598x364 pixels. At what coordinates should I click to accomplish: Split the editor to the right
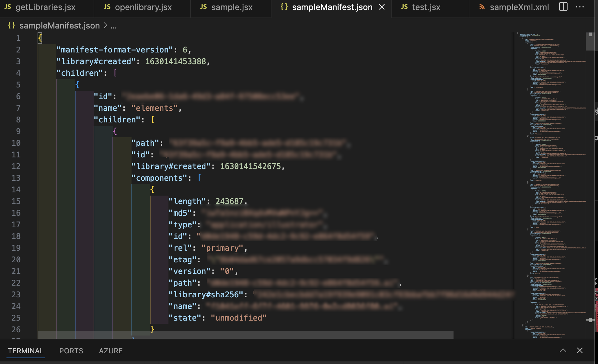(563, 7)
